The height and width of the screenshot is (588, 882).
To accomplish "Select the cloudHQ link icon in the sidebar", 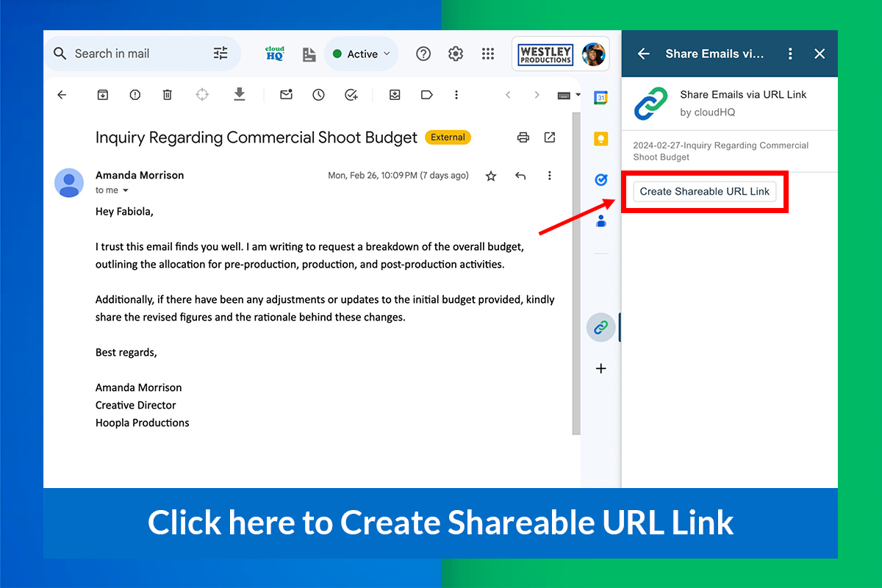I will 600,327.
